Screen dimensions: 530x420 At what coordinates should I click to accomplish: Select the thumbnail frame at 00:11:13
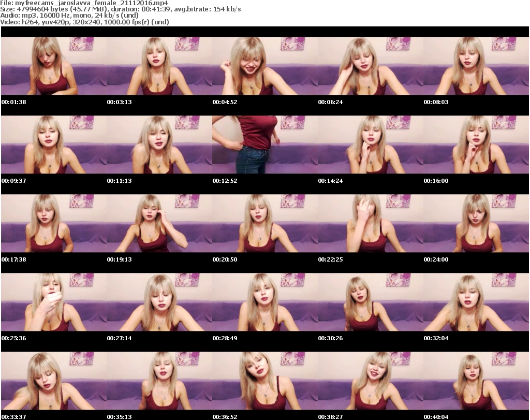pos(159,144)
